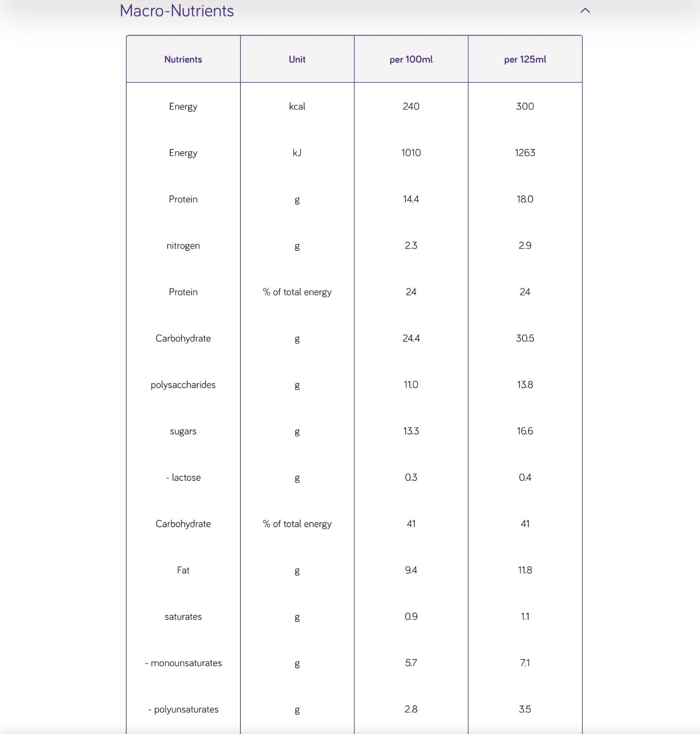Click the nitrogen row label

(x=183, y=246)
